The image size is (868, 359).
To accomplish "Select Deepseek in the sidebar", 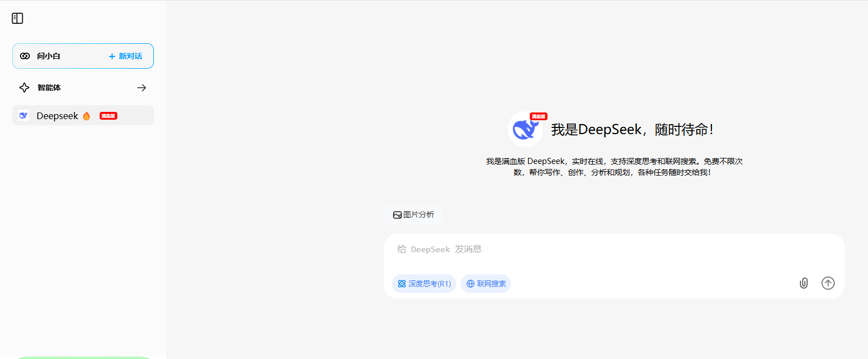I will (83, 115).
